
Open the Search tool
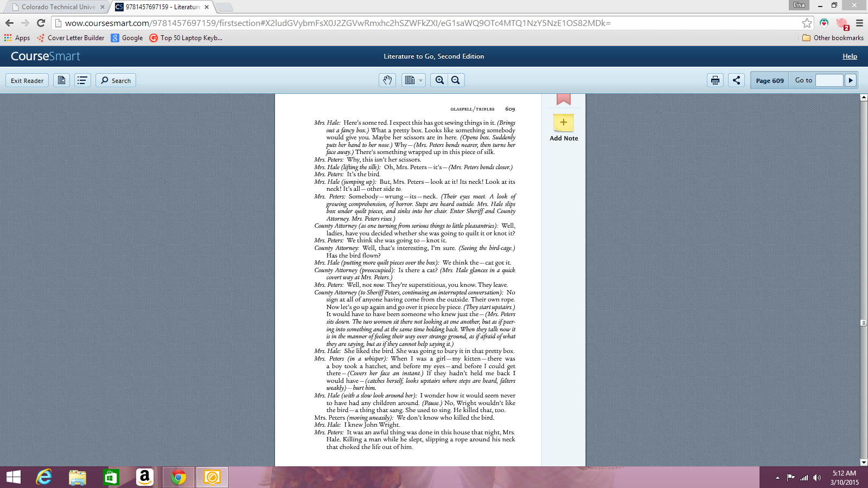pyautogui.click(x=116, y=80)
